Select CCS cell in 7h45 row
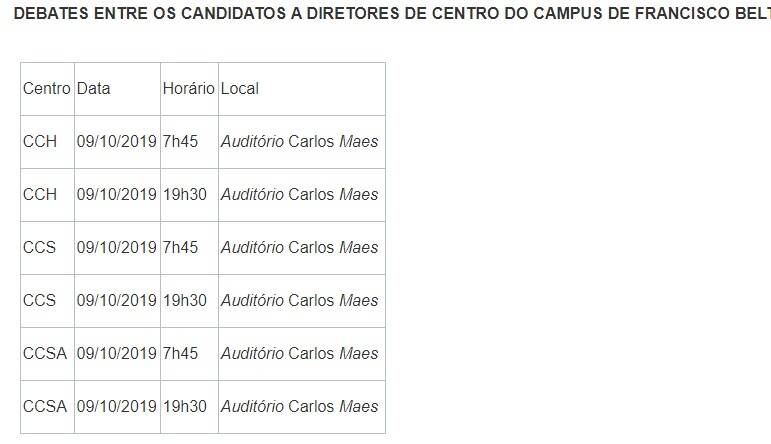The image size is (771, 444). tap(47, 248)
